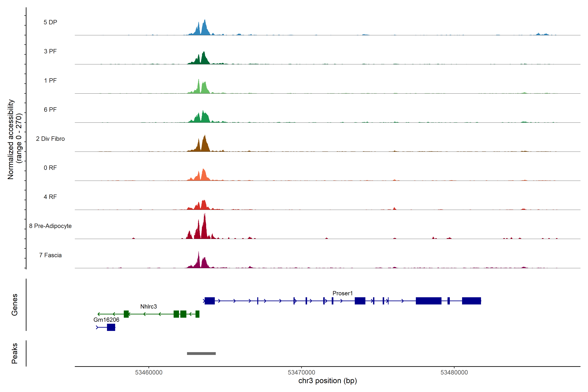
Task: Click the gray peak region bar
Action: [201, 353]
